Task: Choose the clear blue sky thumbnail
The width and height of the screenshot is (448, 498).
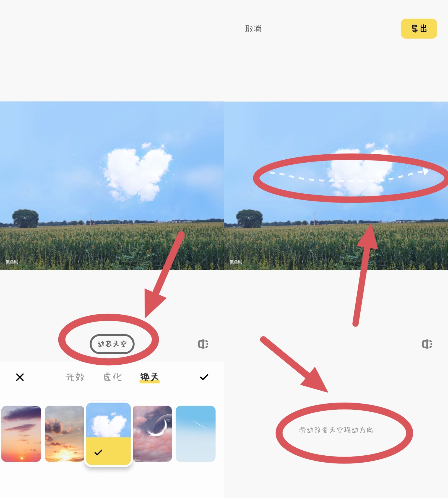Action: [196, 434]
